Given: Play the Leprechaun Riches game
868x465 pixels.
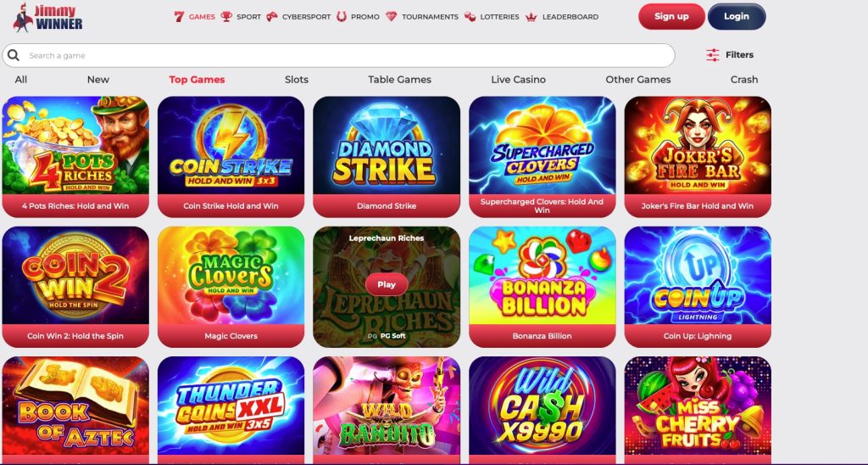Looking at the screenshot, I should click(387, 284).
